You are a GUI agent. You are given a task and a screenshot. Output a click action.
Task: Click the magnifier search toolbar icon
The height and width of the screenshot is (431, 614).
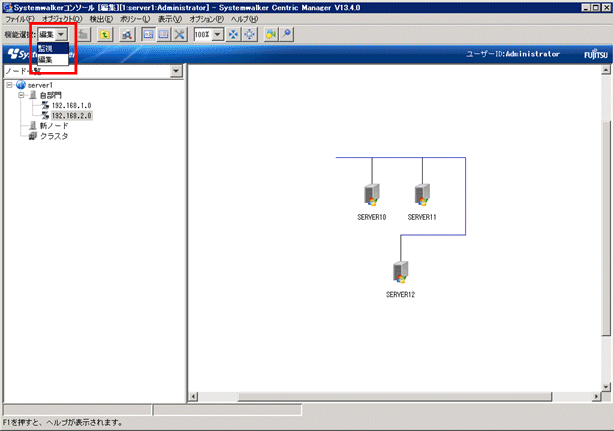(128, 34)
